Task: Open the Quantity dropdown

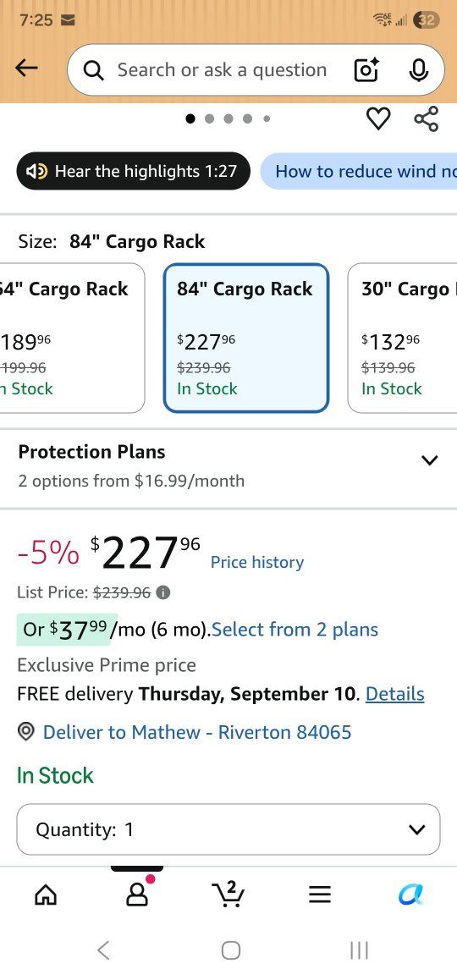Action: (228, 829)
